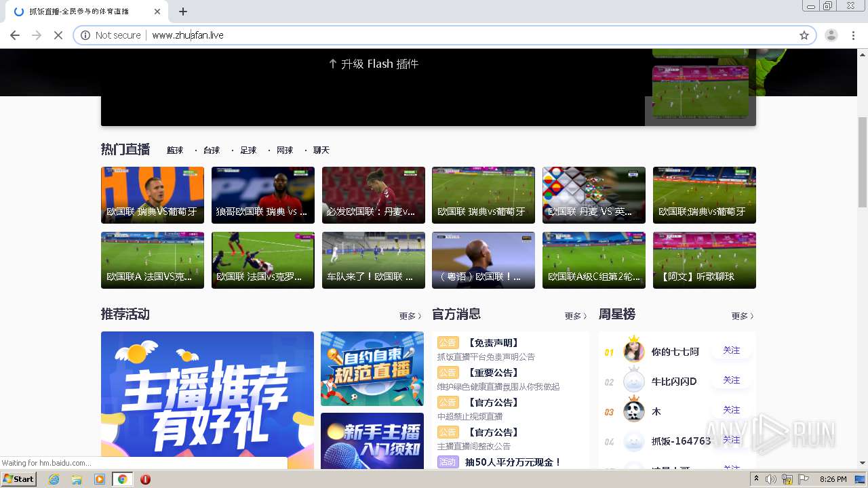This screenshot has height=488, width=868.
Task: Open 抽50人平分万元现金 activity
Action: pyautogui.click(x=513, y=462)
